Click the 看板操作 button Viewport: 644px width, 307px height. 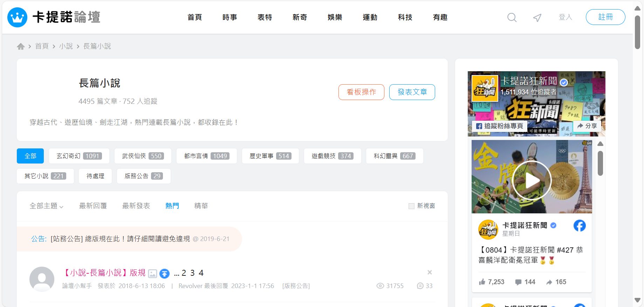click(361, 92)
